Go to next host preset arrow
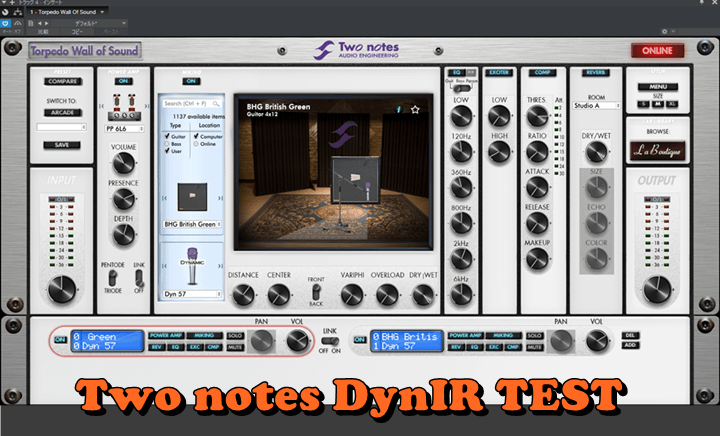This screenshot has width=720, height=436. click(46, 23)
